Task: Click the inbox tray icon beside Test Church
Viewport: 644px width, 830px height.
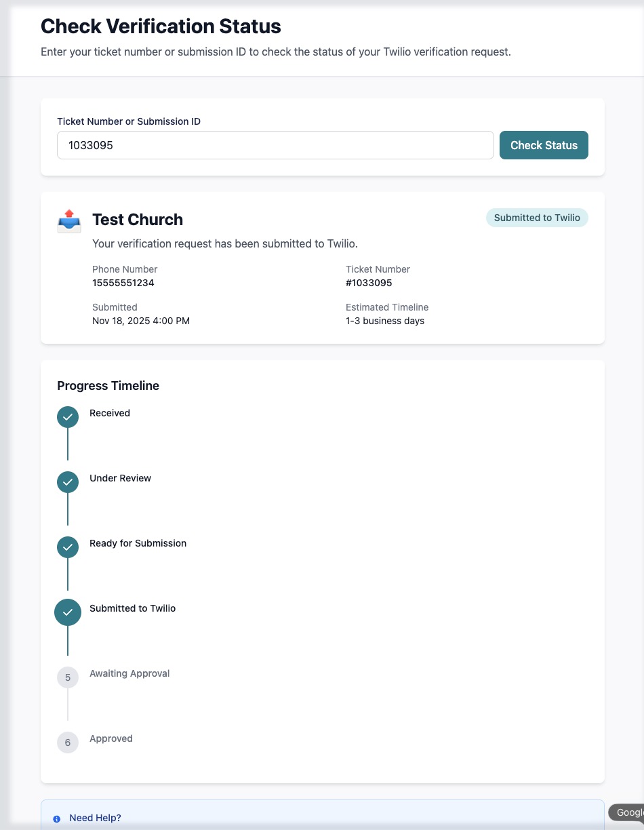Action: [x=69, y=222]
